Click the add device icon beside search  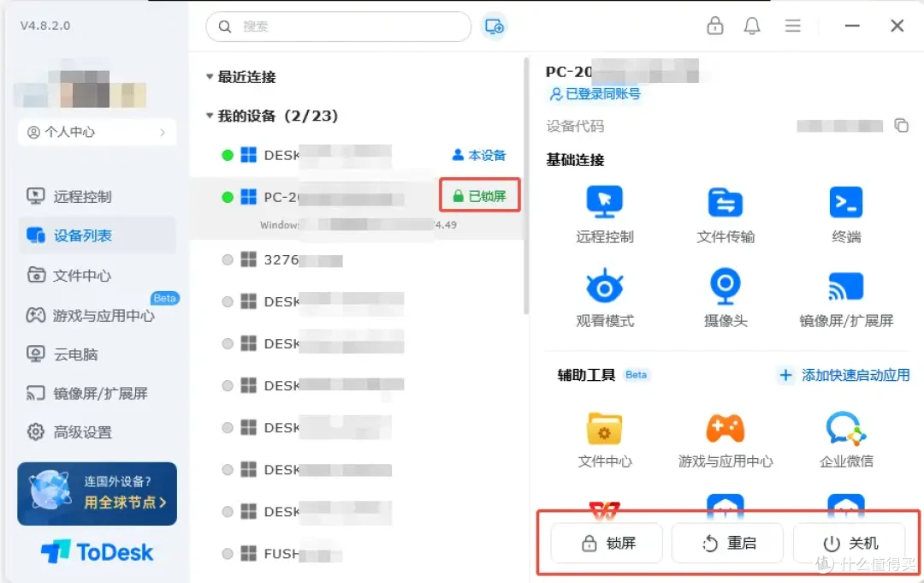coord(494,27)
